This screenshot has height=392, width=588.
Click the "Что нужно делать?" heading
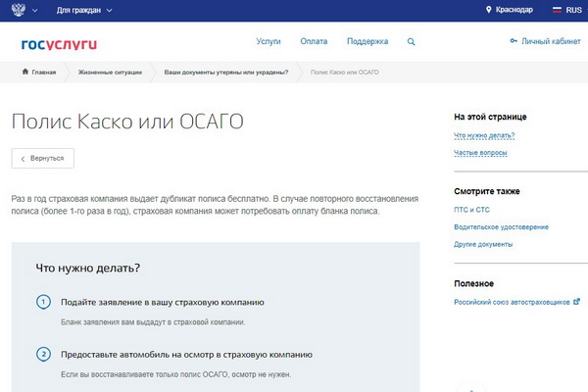[88, 269]
